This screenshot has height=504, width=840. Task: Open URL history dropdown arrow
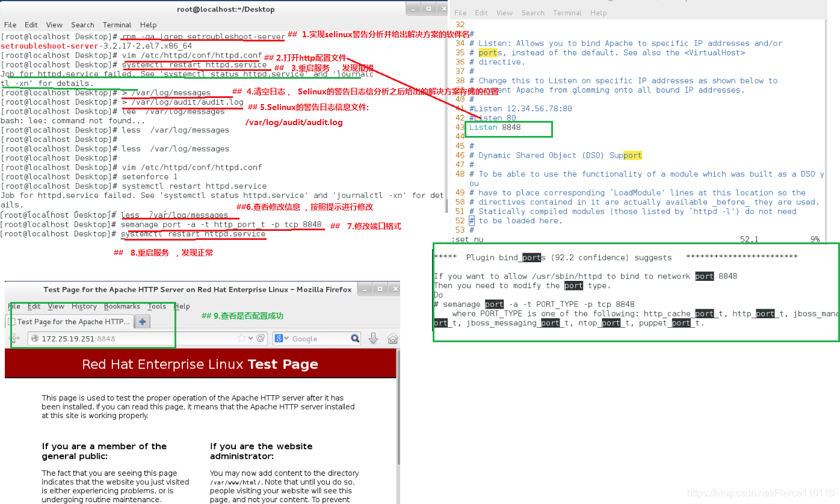pyautogui.click(x=252, y=339)
